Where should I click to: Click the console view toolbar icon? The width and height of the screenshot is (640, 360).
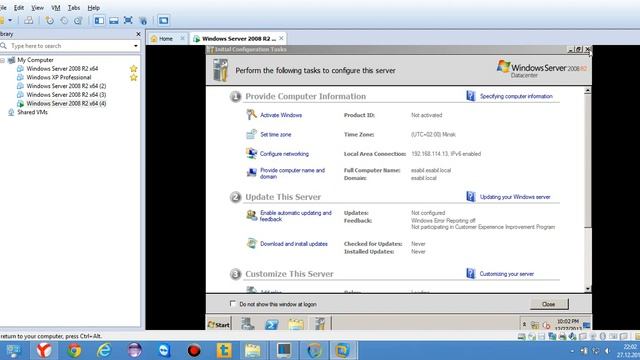[x=163, y=20]
